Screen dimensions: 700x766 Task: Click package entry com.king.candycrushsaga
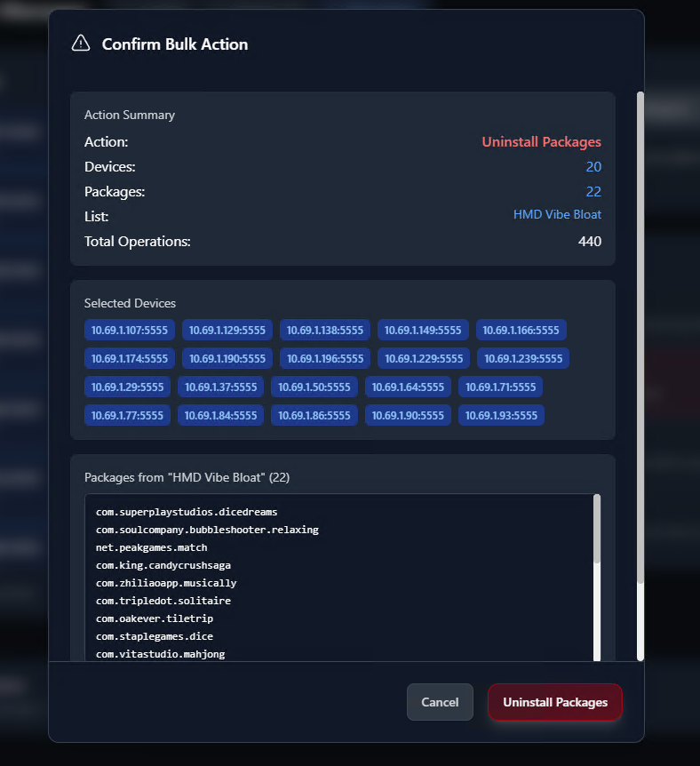[163, 565]
